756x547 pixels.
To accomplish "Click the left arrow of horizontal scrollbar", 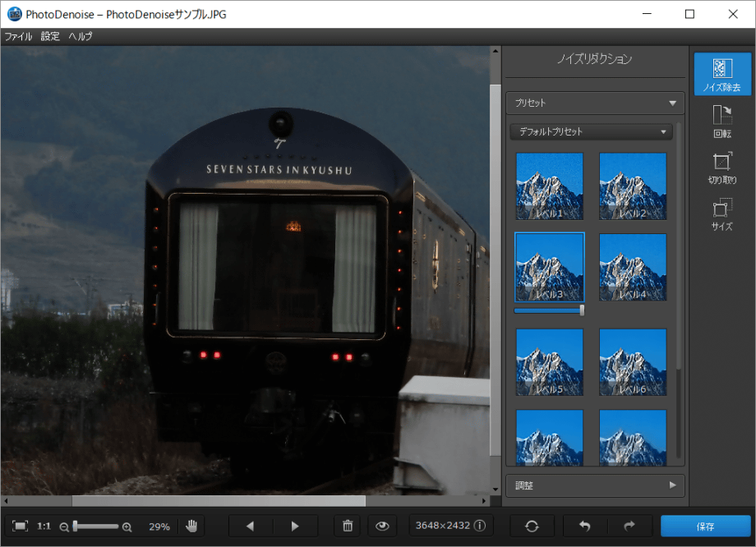I will [x=6, y=501].
